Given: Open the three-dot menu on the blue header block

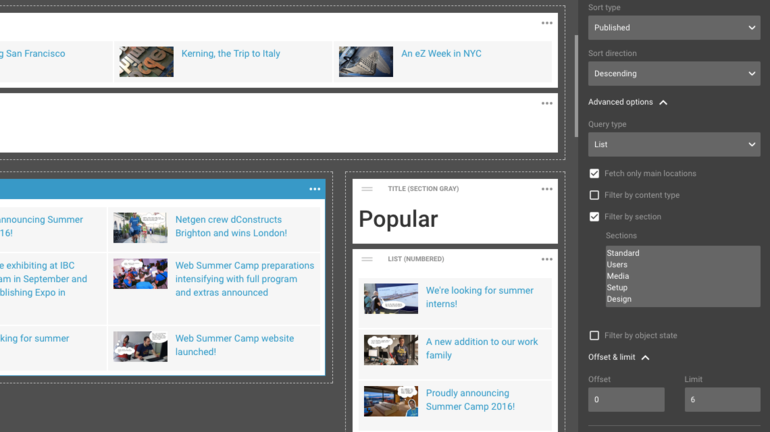Looking at the screenshot, I should 315,189.
